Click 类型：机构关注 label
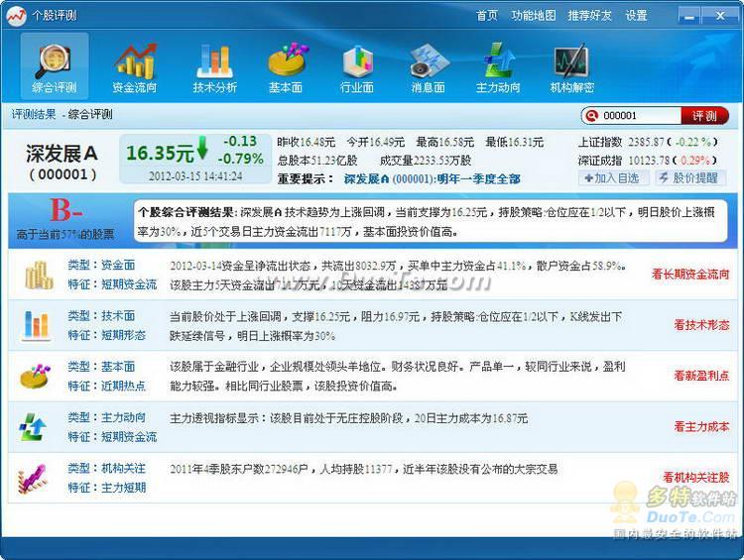744x560 pixels. tap(107, 468)
